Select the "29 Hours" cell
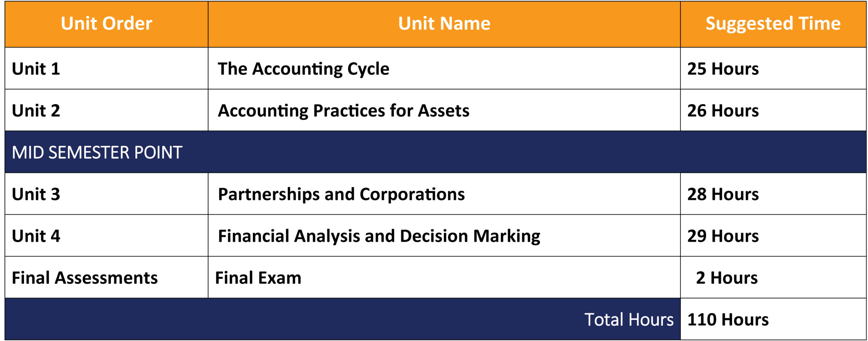The width and height of the screenshot is (868, 341). coord(723,236)
